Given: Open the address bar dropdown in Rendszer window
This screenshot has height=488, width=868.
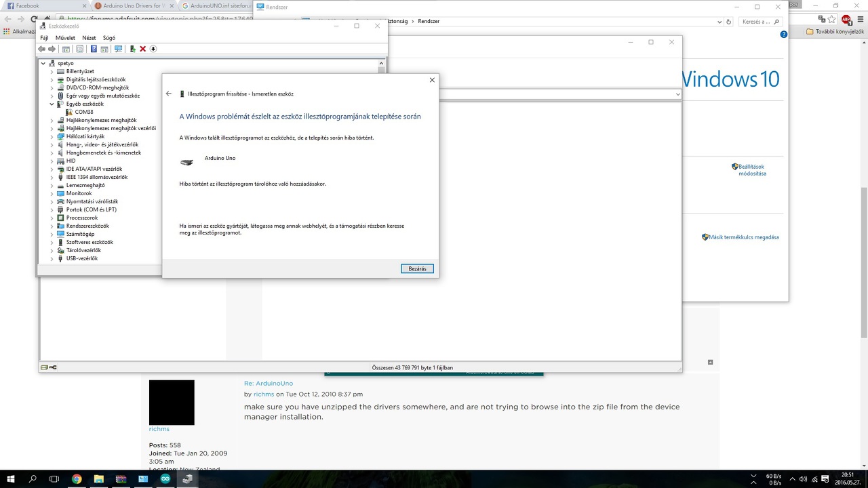Looking at the screenshot, I should tap(719, 22).
